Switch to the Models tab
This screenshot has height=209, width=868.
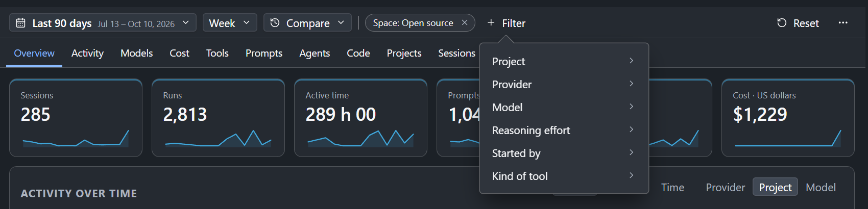click(x=136, y=53)
